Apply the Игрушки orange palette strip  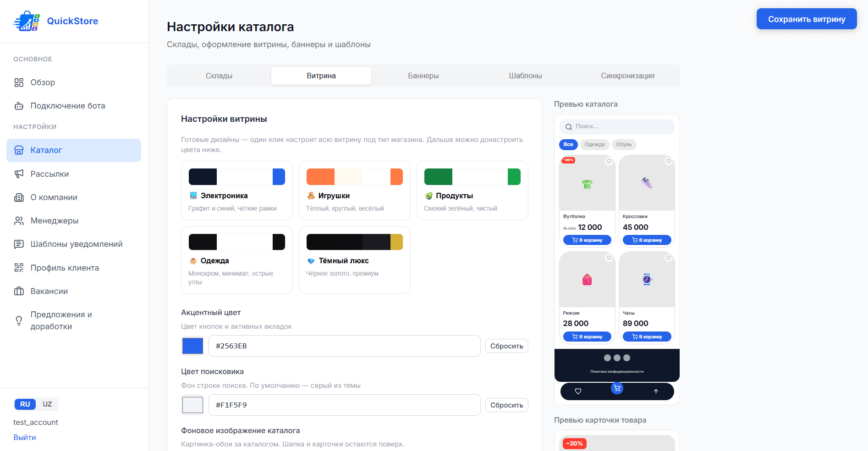pyautogui.click(x=355, y=177)
